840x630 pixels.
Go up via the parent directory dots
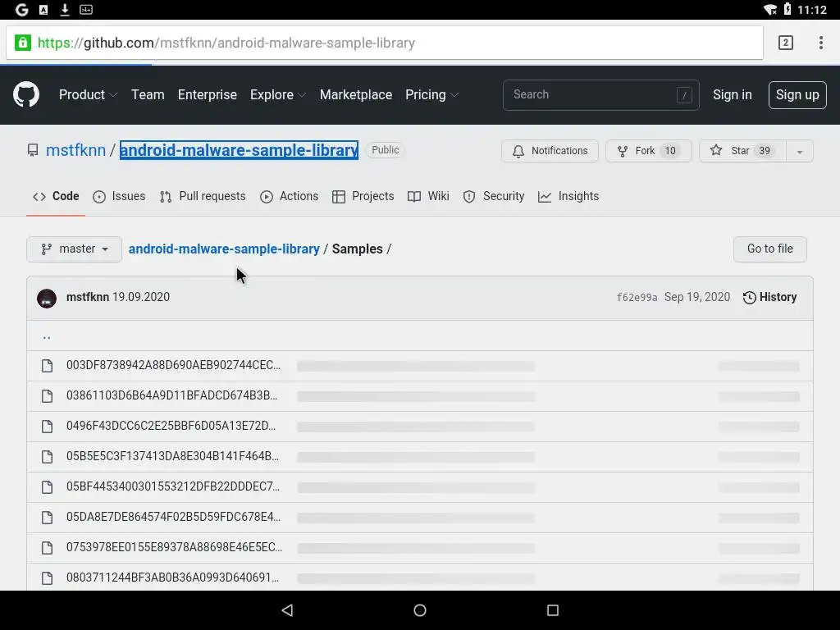coord(47,337)
